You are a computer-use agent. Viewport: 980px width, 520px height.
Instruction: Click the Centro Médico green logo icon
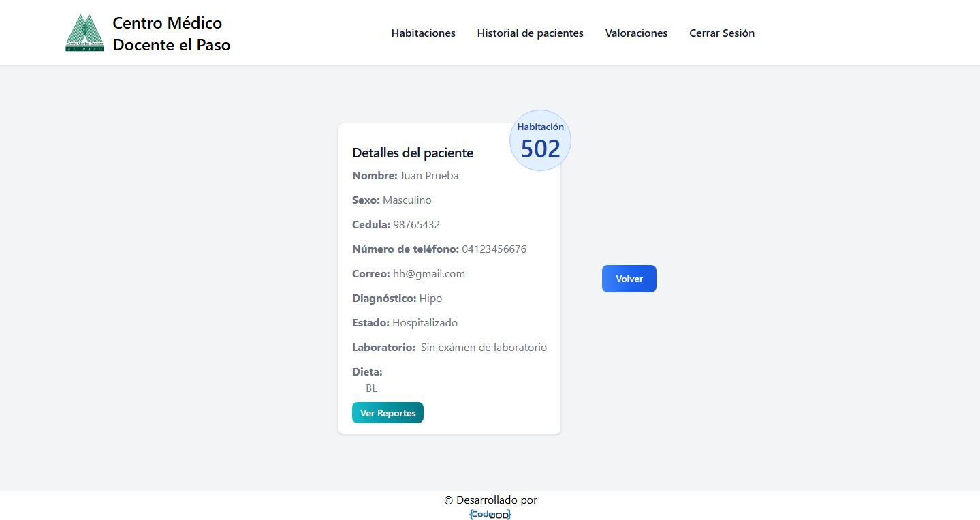click(84, 33)
